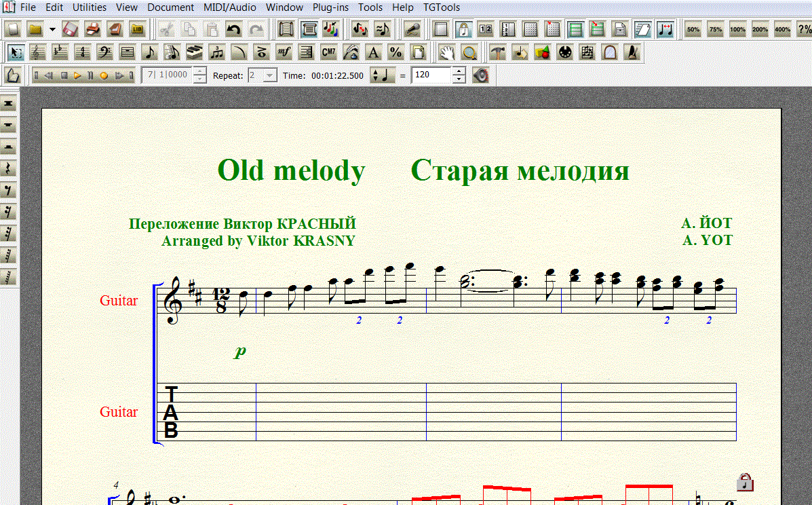The image size is (812, 505).
Task: Select the Text tool letter A
Action: pyautogui.click(x=373, y=52)
